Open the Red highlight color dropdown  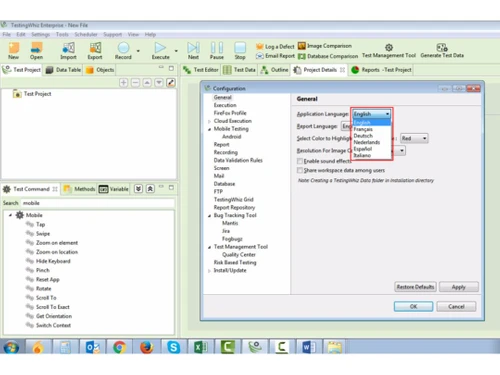point(414,138)
